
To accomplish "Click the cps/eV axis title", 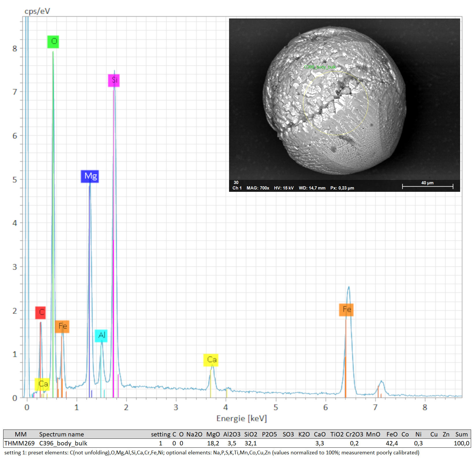I will pos(37,11).
